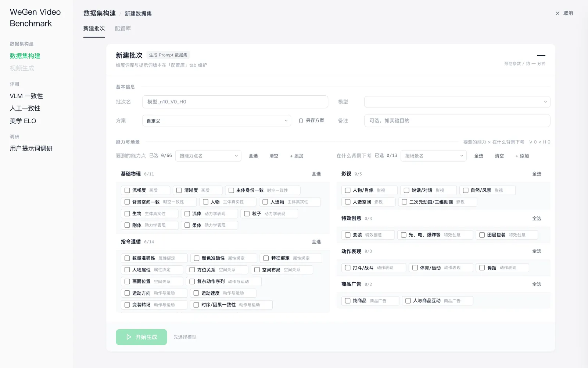Click the X cancel icon at top right
This screenshot has width=588, height=368.
[x=557, y=13]
